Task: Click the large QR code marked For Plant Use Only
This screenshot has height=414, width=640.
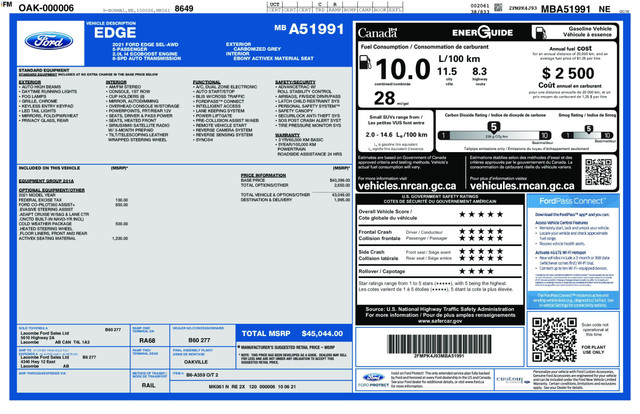Action: pos(554,339)
